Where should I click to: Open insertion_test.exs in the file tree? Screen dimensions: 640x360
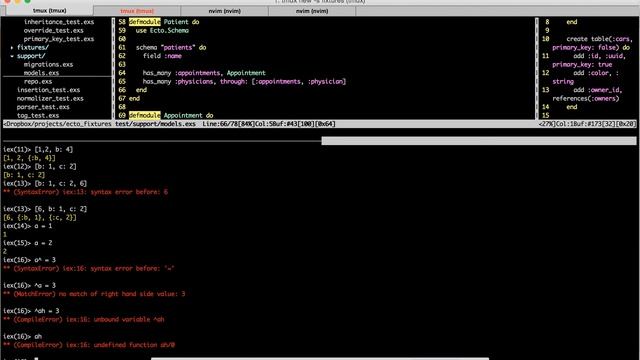pyautogui.click(x=48, y=90)
